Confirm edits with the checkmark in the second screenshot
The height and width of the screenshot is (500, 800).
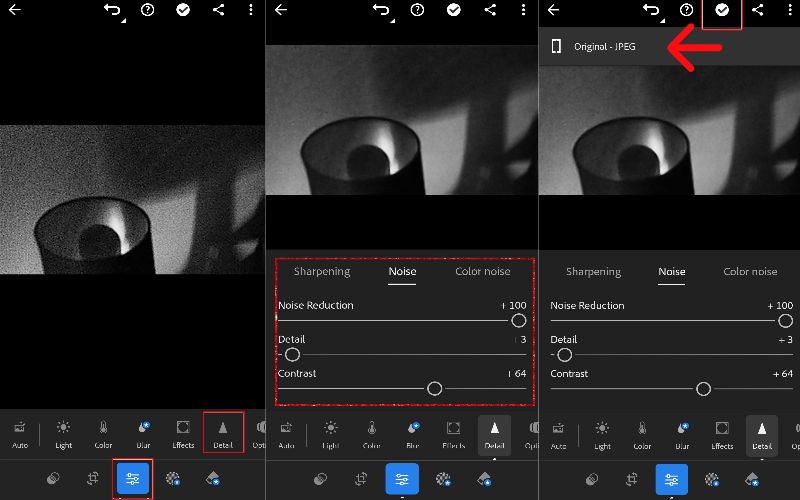tap(454, 10)
